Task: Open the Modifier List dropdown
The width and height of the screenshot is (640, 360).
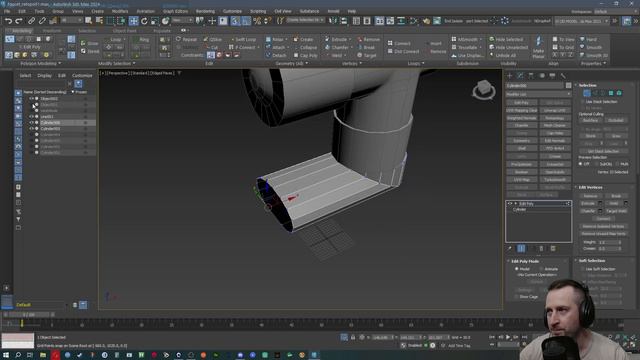Action: (538, 94)
